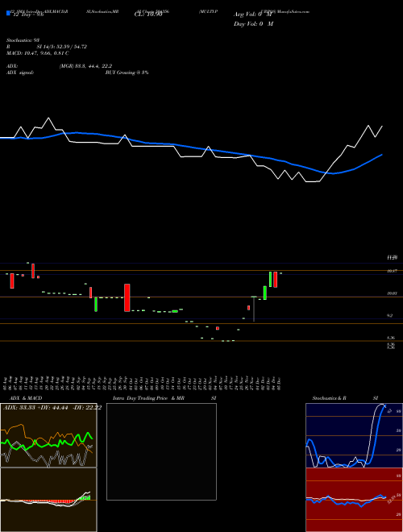The height and width of the screenshot is (532, 403).
Task: Click the blue stochastics chart panel
Action: [x=354, y=435]
